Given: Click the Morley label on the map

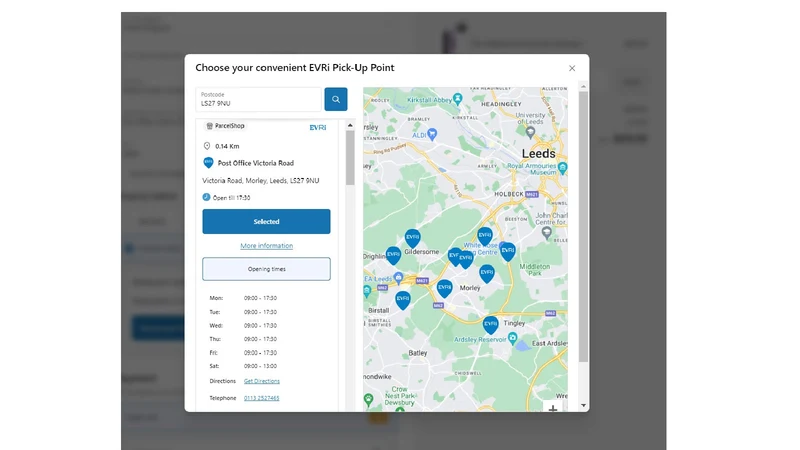Looking at the screenshot, I should point(470,288).
